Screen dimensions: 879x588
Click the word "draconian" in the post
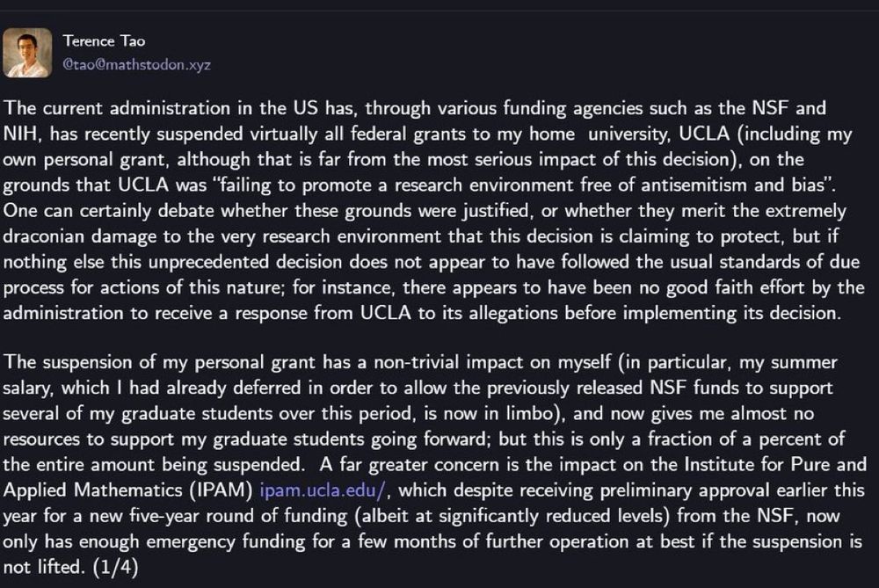pos(44,236)
